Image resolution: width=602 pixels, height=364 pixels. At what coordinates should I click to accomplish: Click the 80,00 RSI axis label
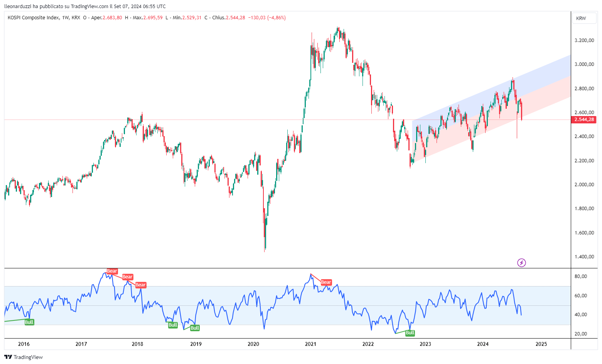[x=581, y=276]
